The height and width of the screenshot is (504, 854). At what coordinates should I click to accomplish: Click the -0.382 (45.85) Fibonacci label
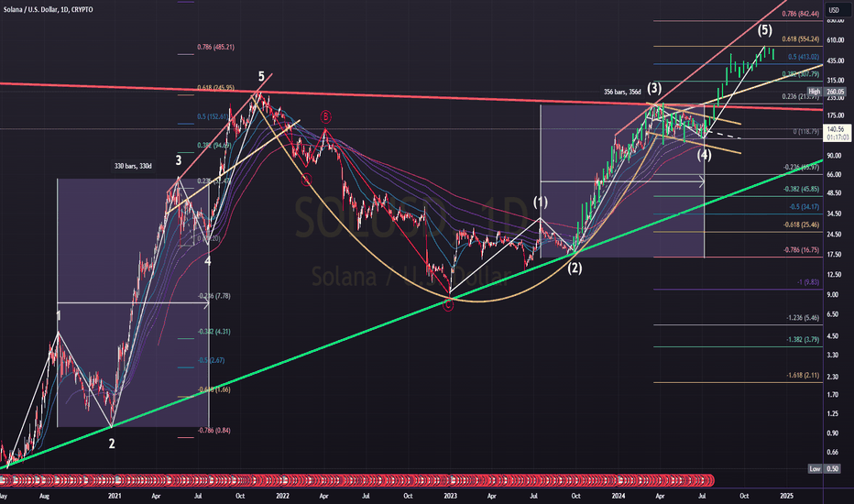click(801, 189)
